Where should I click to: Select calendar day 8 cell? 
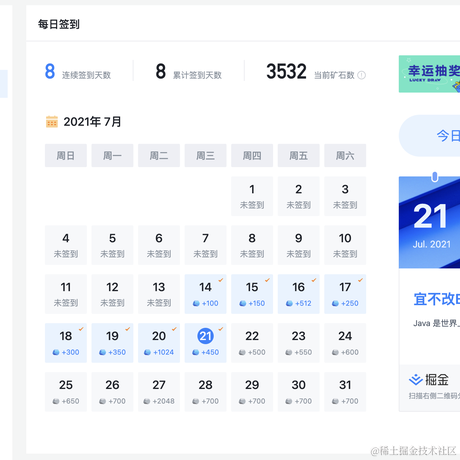click(x=252, y=245)
